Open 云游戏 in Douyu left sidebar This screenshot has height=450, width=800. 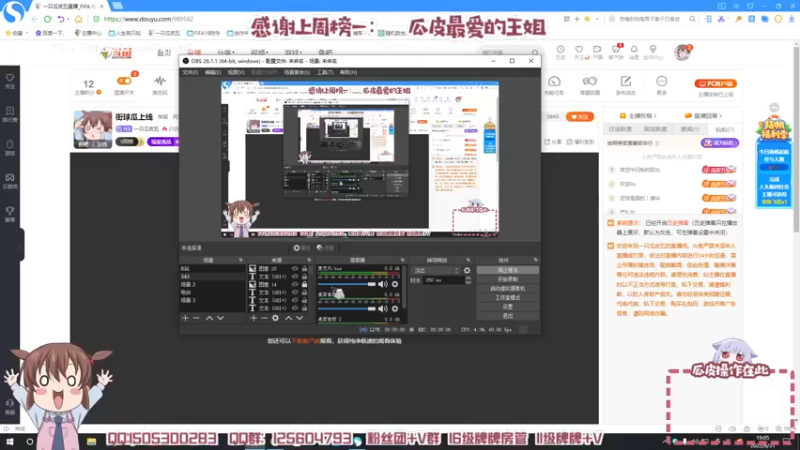coord(10,181)
